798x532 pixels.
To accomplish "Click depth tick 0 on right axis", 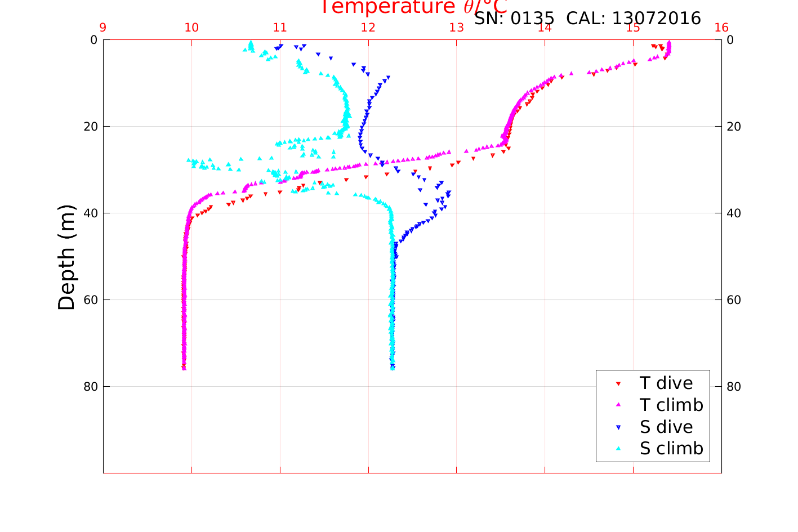I will point(730,40).
